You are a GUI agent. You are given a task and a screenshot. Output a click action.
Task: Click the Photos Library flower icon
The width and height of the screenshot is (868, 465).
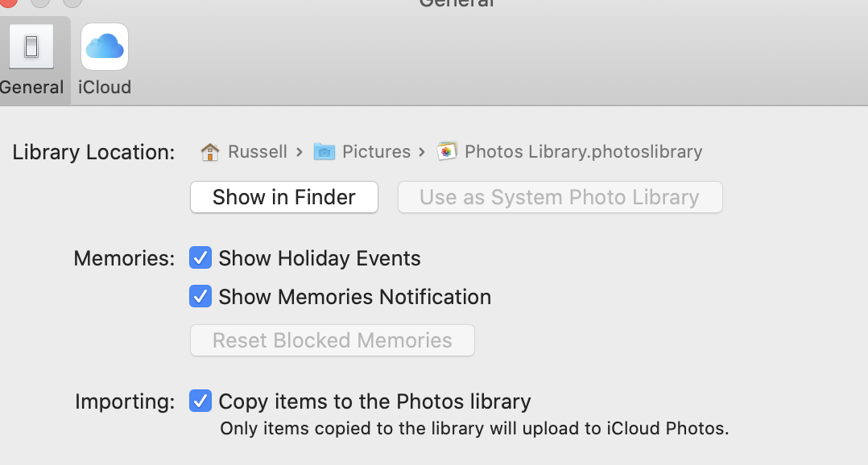[447, 151]
